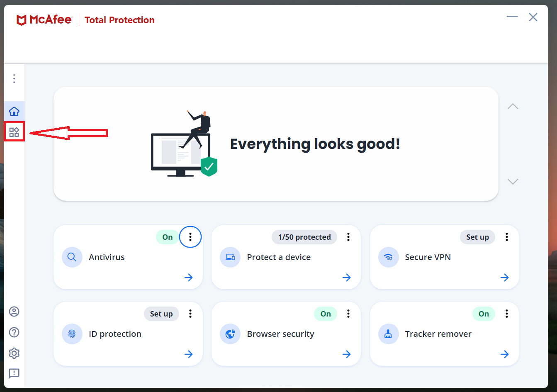Click the Browser security On status badge
Screen dimensions: 557x392
[326, 314]
